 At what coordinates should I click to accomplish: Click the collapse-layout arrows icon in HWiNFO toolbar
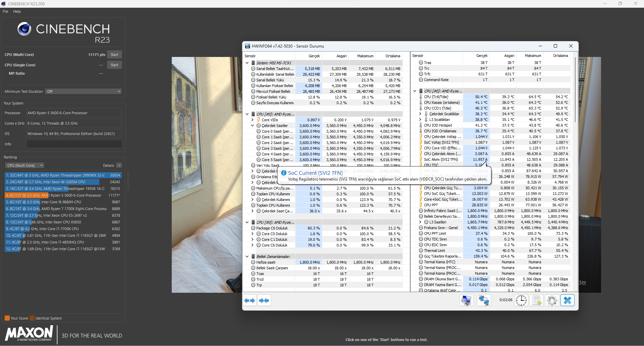coord(264,300)
